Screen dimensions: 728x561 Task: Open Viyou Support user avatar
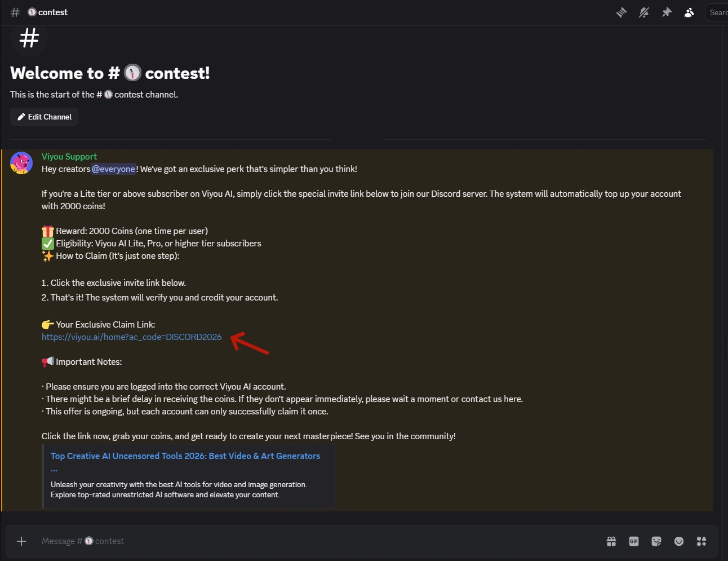tap(21, 163)
